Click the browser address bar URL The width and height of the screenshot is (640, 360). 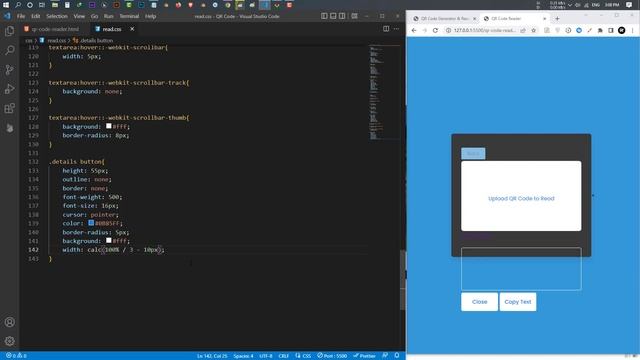point(485,31)
